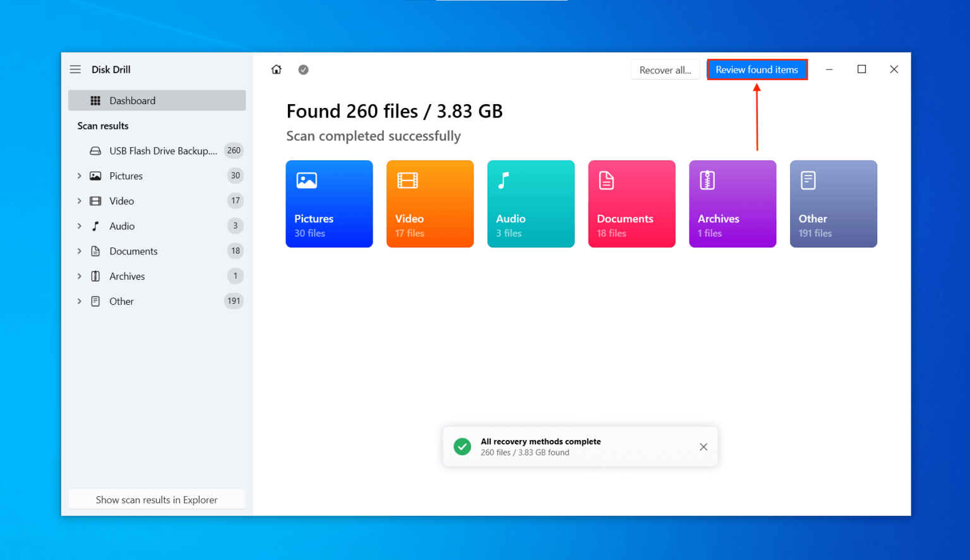The height and width of the screenshot is (560, 970).
Task: Open the Audio category tile
Action: [530, 203]
